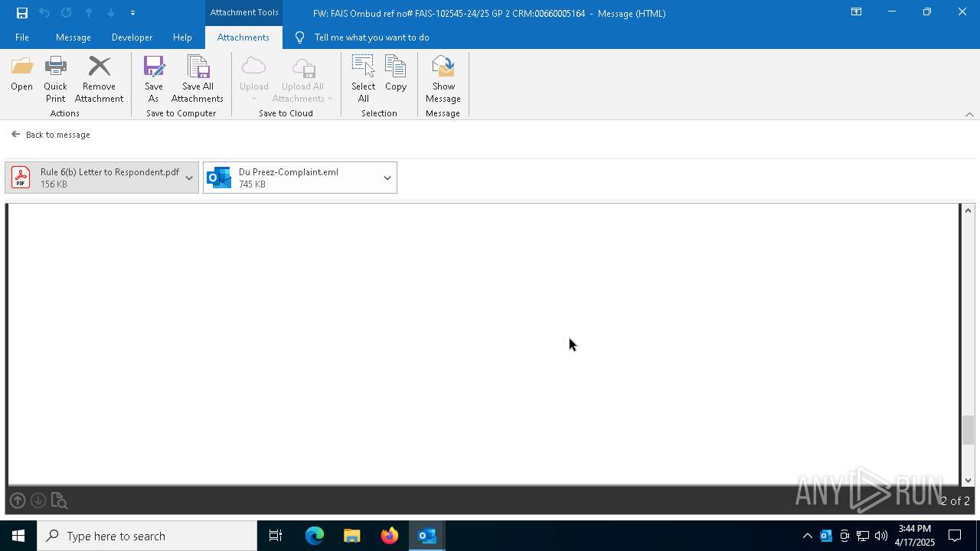Viewport: 980px width, 551px height.
Task: Save attachment with Save As
Action: tap(153, 80)
